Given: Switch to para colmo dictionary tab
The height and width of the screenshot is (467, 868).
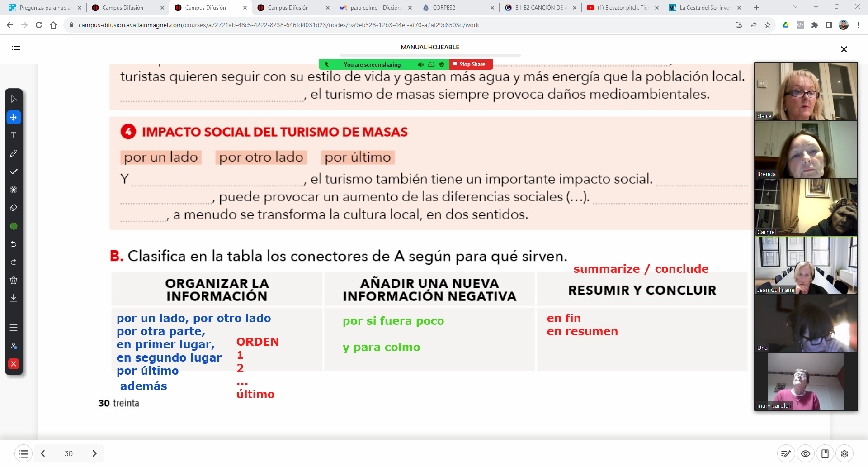Looking at the screenshot, I should [375, 8].
